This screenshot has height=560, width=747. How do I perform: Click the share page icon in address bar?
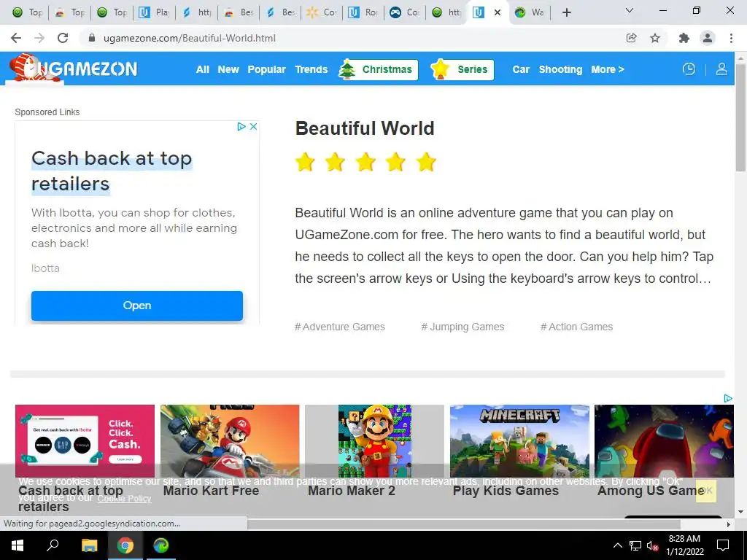[631, 38]
